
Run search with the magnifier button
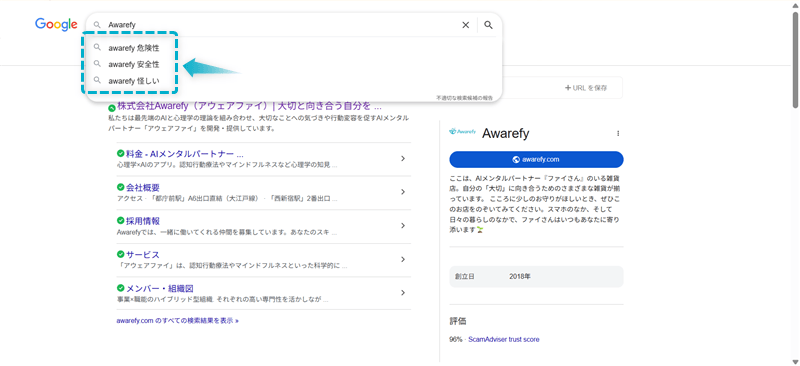(x=488, y=25)
